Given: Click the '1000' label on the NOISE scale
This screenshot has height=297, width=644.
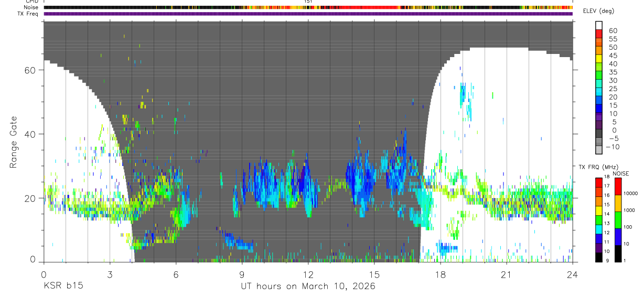Looking at the screenshot, I should [x=630, y=210].
